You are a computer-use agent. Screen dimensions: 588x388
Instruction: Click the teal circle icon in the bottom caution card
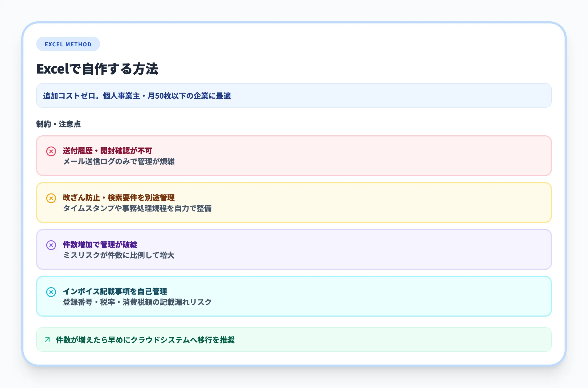point(51,292)
